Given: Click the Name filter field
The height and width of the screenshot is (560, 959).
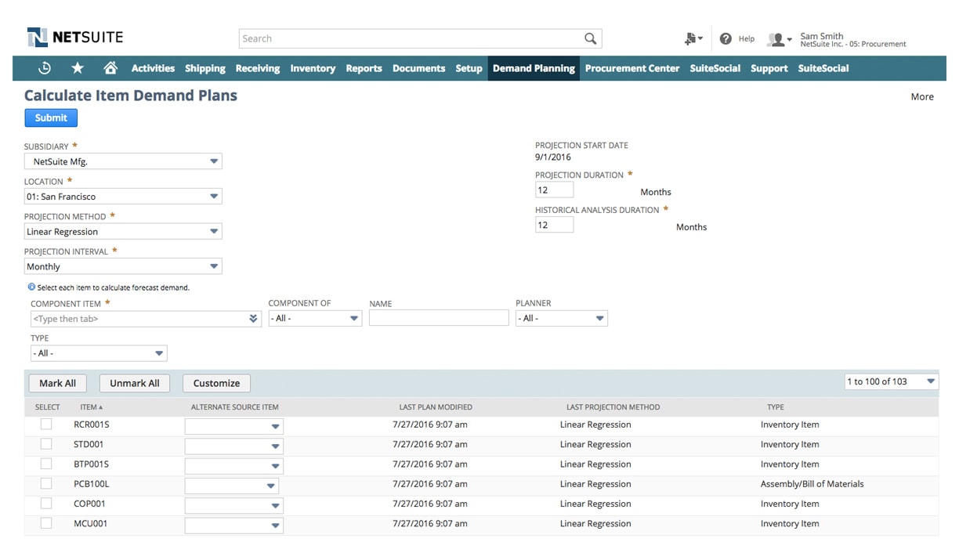Looking at the screenshot, I should click(x=439, y=318).
